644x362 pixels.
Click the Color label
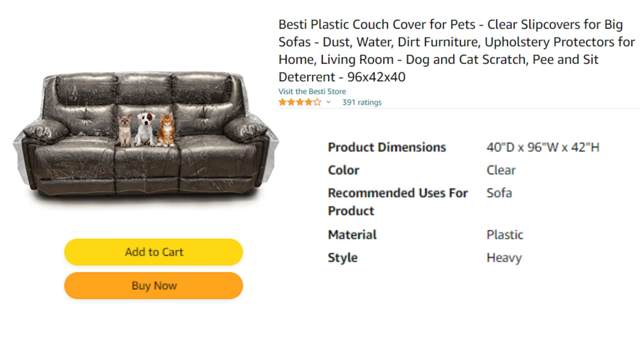[x=343, y=170]
